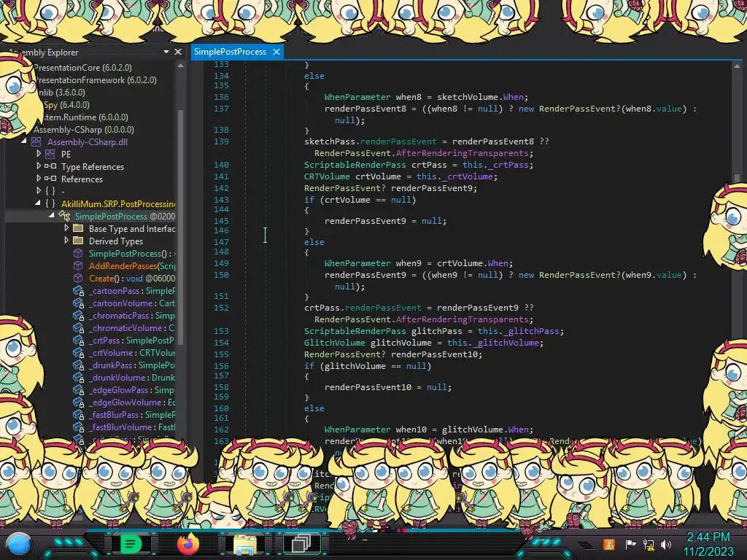Image resolution: width=747 pixels, height=560 pixels.
Task: Click the _fastBlurPass field icon
Action: 79,414
